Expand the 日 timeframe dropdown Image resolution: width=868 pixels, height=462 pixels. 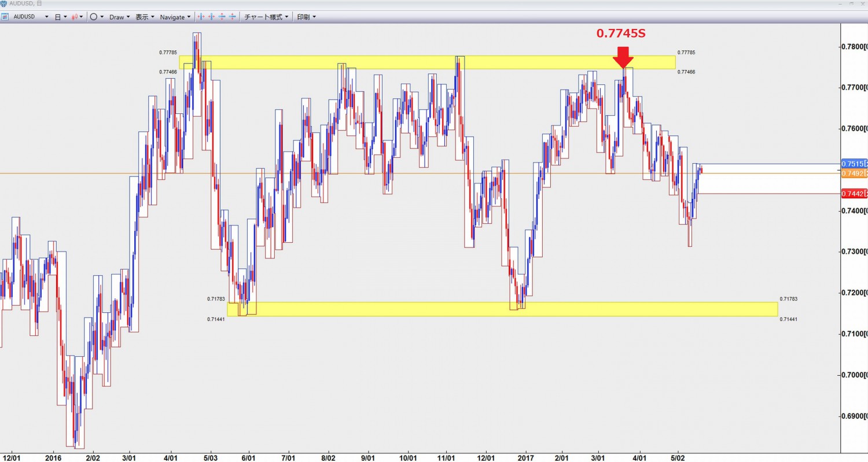click(60, 17)
